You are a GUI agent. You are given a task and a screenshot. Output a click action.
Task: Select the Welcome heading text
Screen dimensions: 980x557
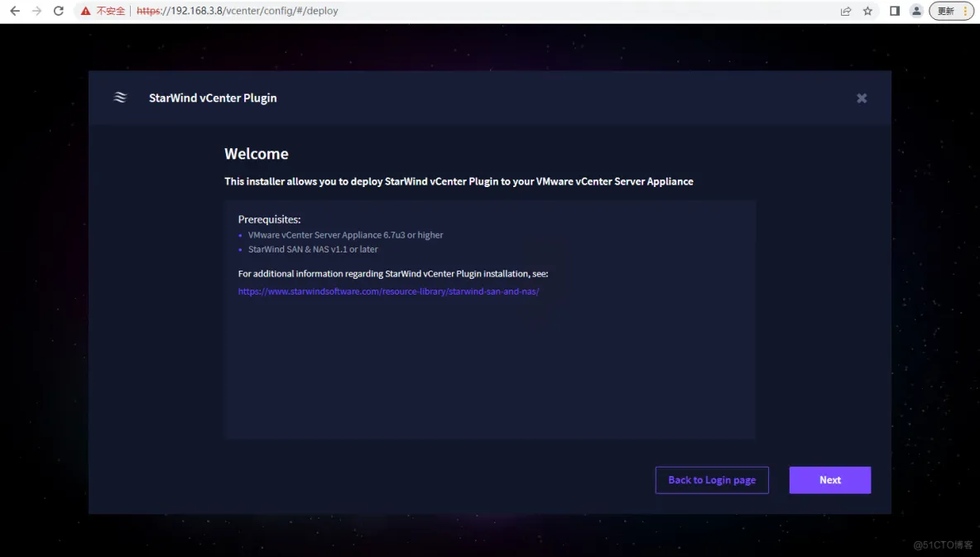pos(257,154)
